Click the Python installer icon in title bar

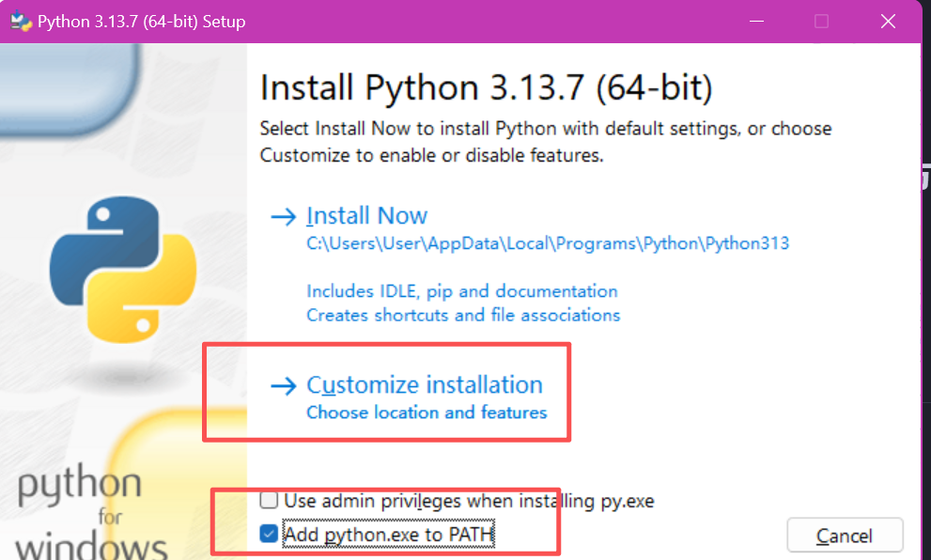click(x=21, y=21)
